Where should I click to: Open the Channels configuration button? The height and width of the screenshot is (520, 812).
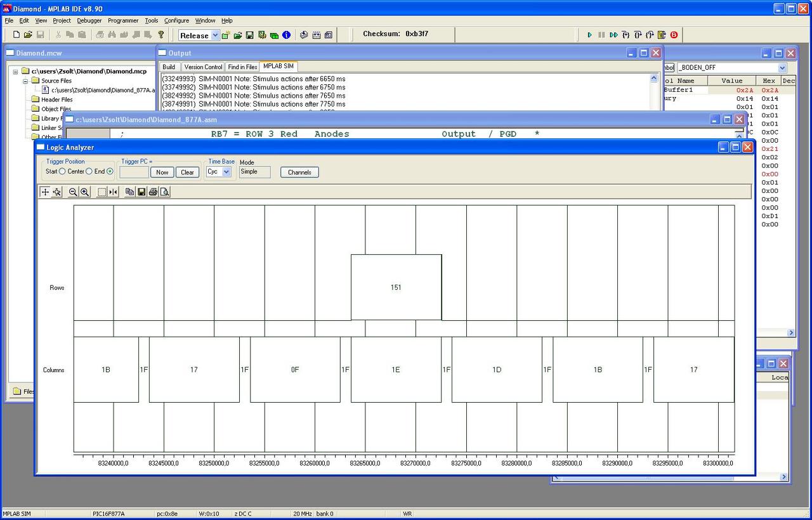299,172
